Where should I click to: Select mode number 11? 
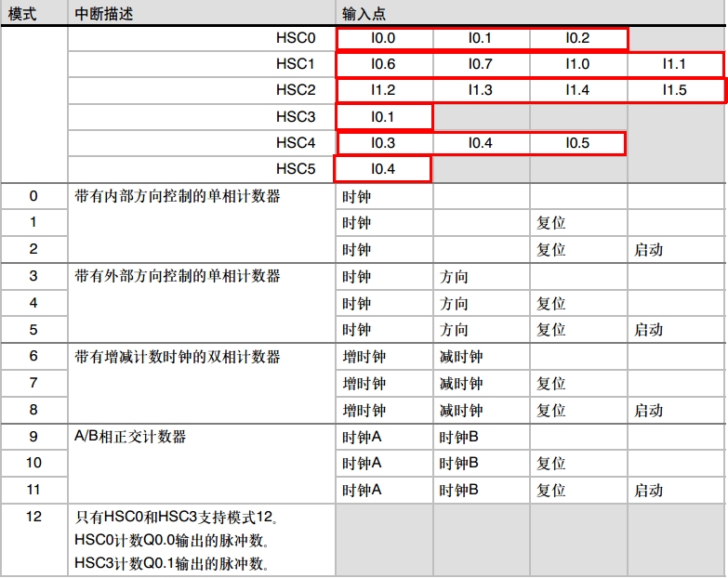[33, 490]
